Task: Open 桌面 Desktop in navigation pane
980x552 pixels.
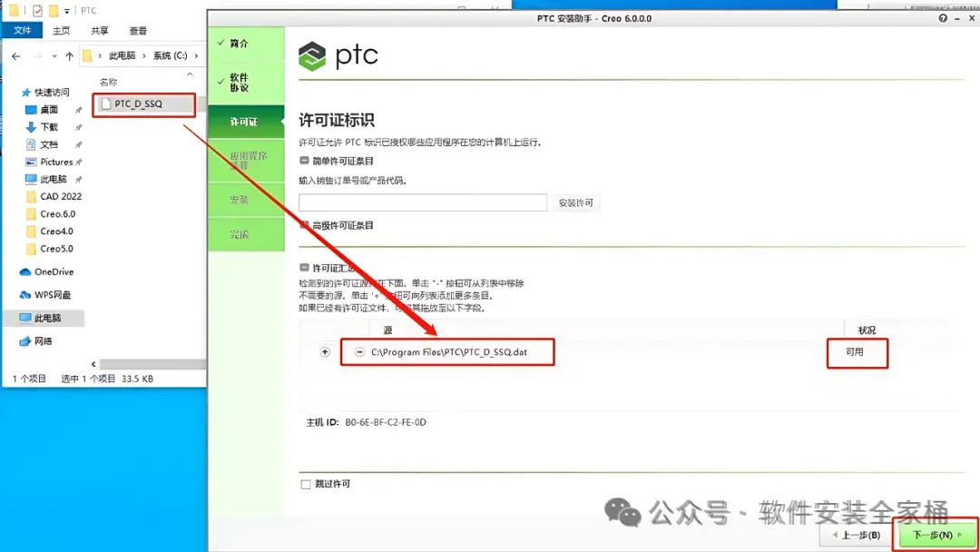Action: (42, 110)
